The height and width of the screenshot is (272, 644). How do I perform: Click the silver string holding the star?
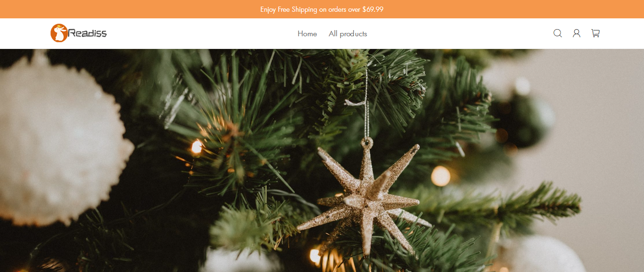point(366,104)
